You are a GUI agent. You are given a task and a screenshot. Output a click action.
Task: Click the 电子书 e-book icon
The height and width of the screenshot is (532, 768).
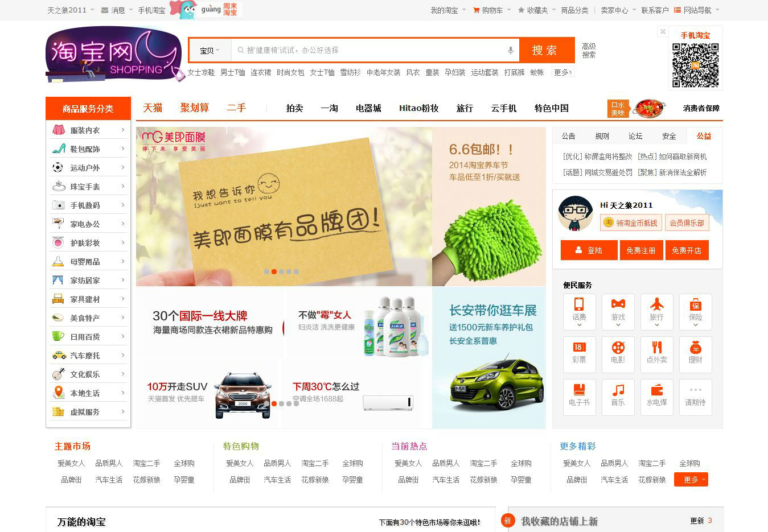click(x=579, y=397)
